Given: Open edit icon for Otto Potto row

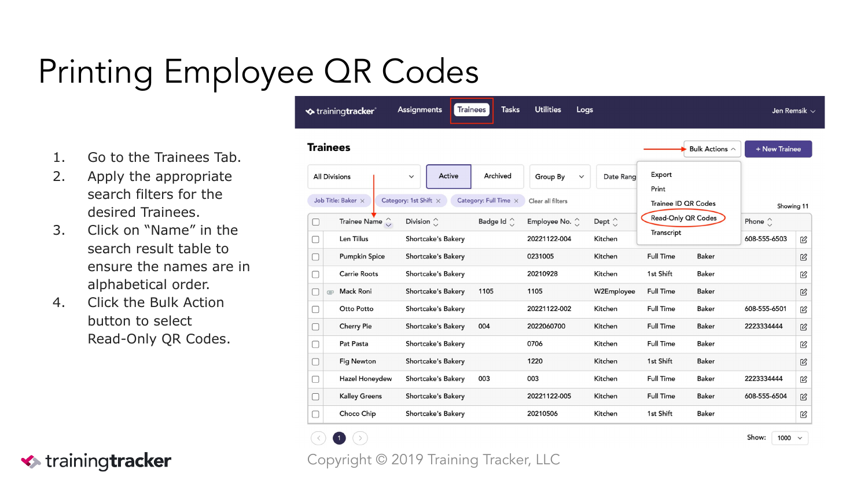Looking at the screenshot, I should (x=804, y=309).
